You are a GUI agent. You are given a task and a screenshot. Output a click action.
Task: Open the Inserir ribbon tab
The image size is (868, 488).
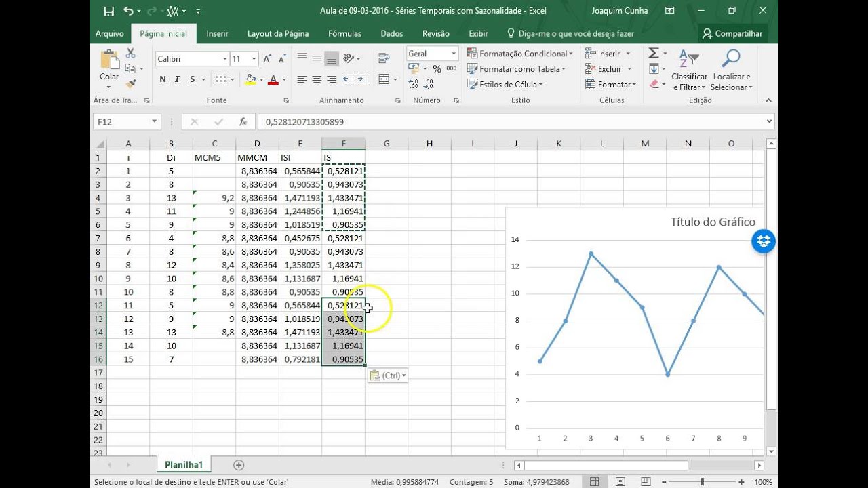[217, 33]
